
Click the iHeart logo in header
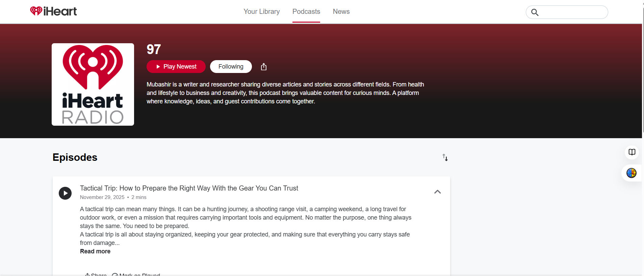[x=53, y=11]
